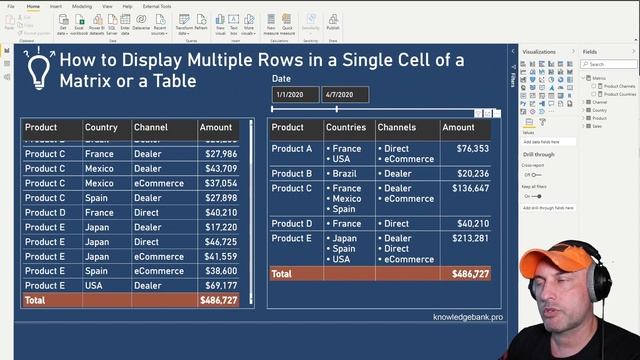640x360 pixels.
Task: Click the Get more visuals ellipsis
Action: [551, 111]
